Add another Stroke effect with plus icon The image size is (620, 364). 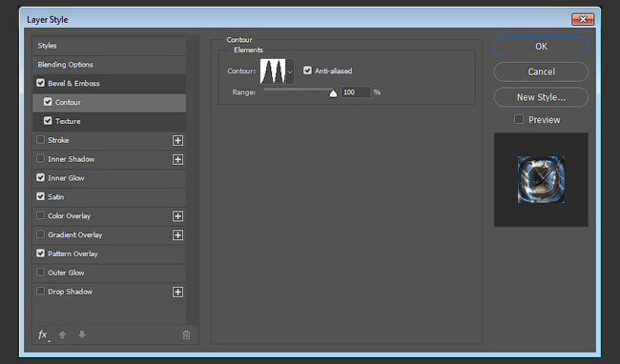pyautogui.click(x=178, y=140)
